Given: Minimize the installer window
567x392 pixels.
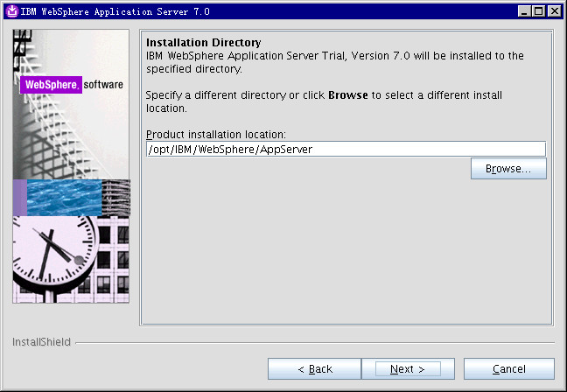Looking at the screenshot, I should [524, 10].
